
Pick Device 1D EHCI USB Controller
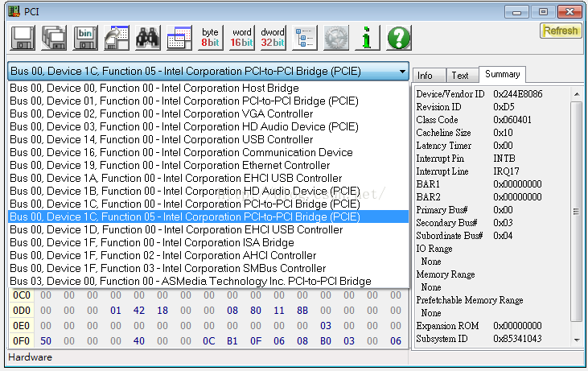tap(208, 229)
